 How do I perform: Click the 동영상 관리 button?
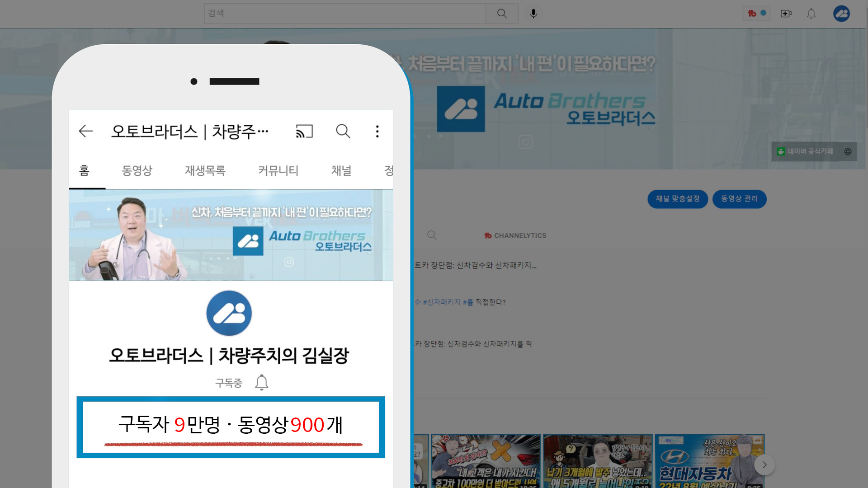tap(739, 199)
